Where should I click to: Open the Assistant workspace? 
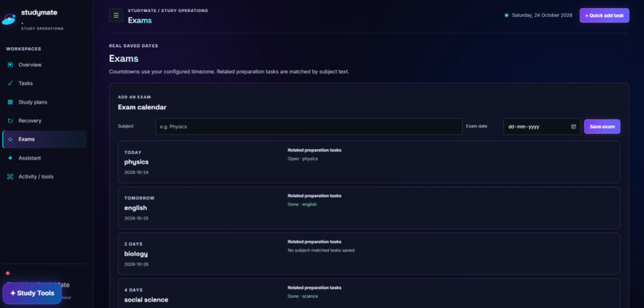[x=45, y=158]
